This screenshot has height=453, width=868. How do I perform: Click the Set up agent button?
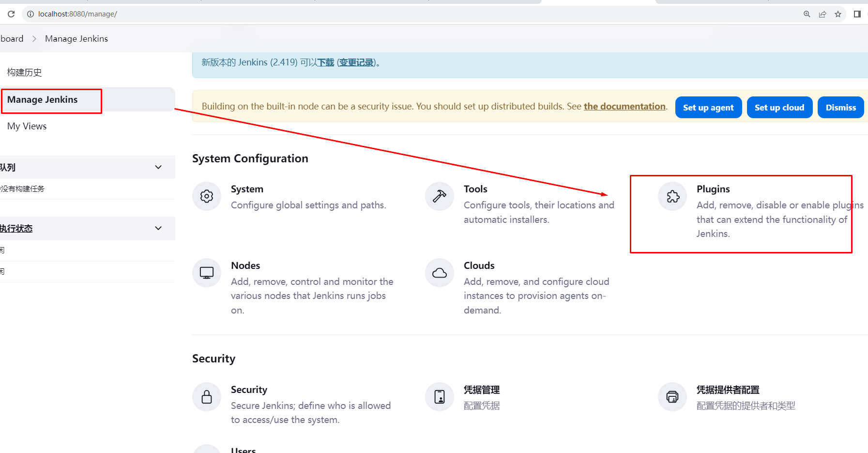pyautogui.click(x=708, y=108)
